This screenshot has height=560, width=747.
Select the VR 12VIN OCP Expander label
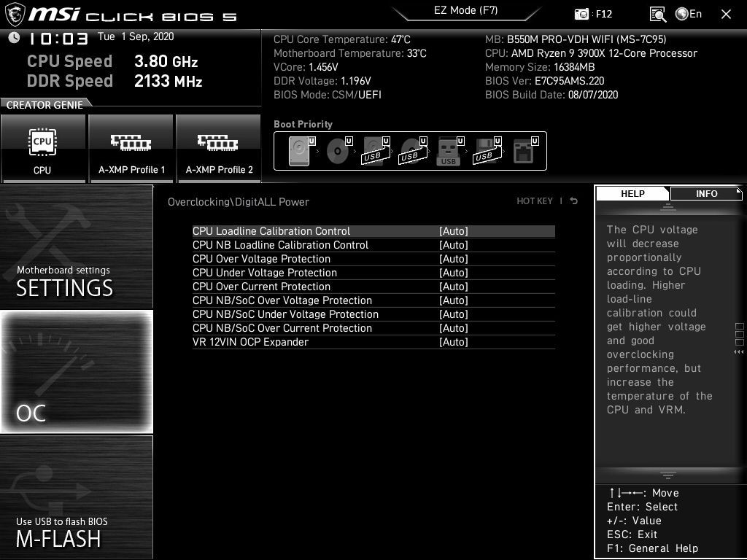point(250,341)
